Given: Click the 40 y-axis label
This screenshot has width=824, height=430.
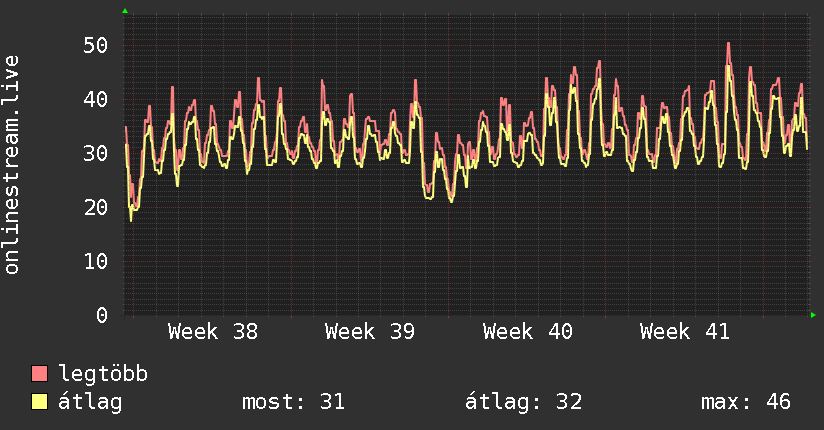Looking at the screenshot, I should click(x=96, y=99).
